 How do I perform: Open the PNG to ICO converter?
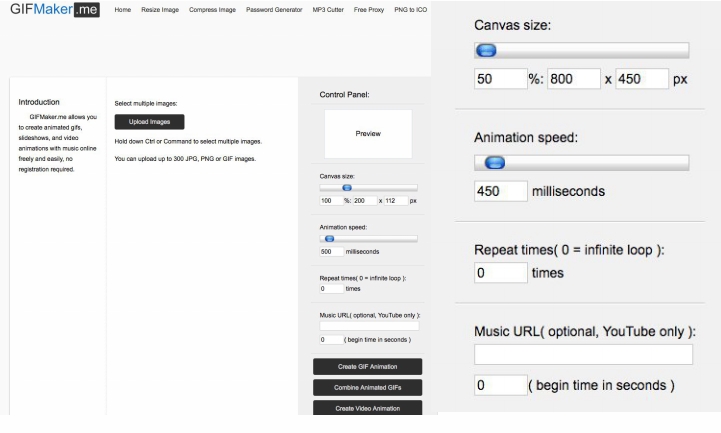click(410, 10)
